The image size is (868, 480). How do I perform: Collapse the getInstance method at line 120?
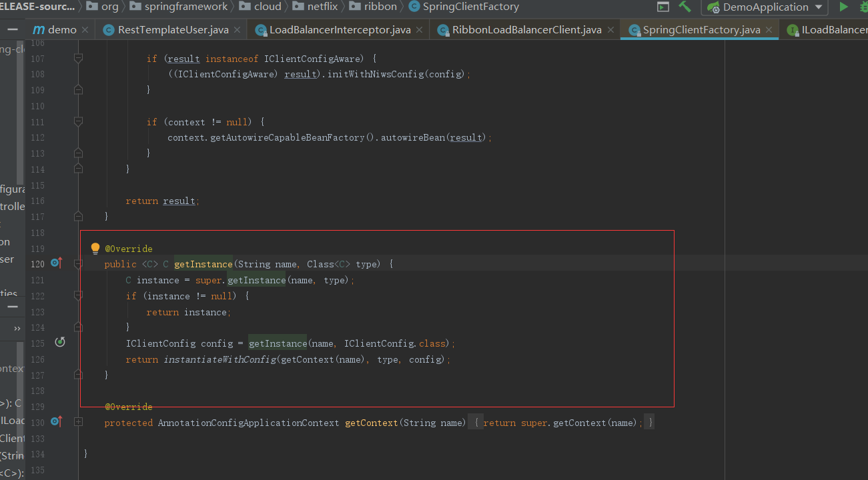pyautogui.click(x=78, y=264)
